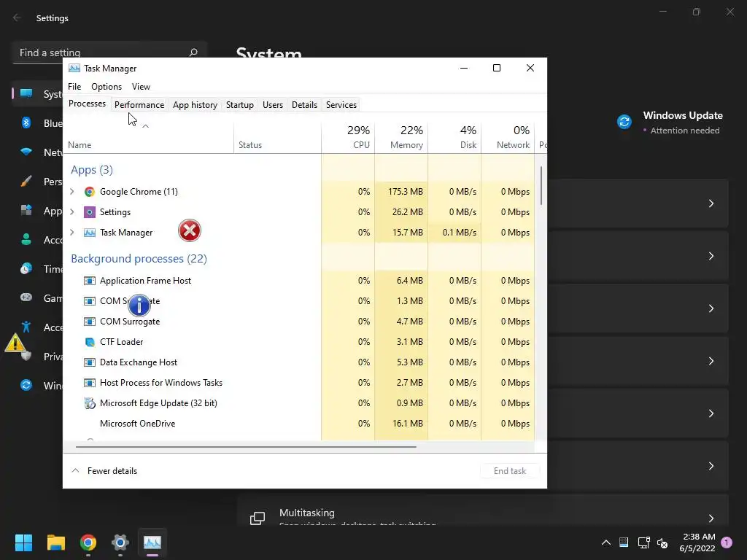
Task: Click the End task button
Action: point(510,471)
